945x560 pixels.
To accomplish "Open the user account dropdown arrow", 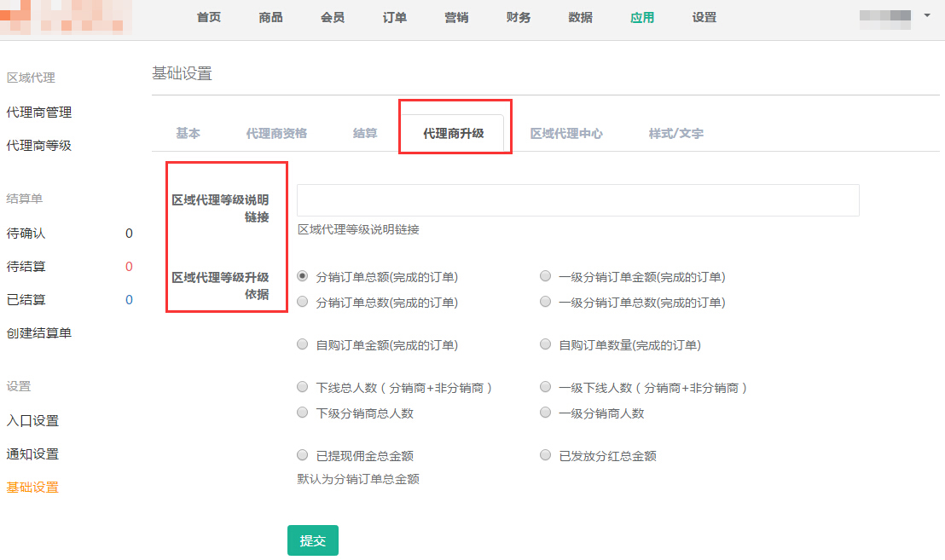I will tap(927, 15).
